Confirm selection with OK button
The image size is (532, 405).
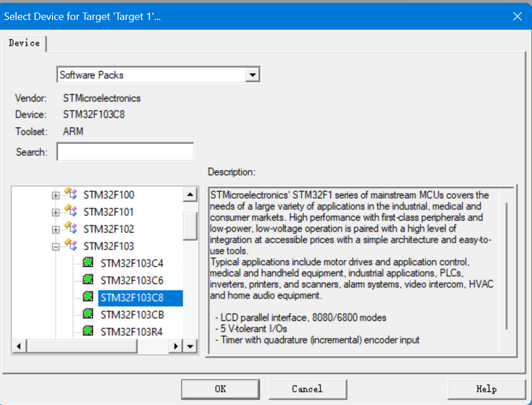coord(220,389)
